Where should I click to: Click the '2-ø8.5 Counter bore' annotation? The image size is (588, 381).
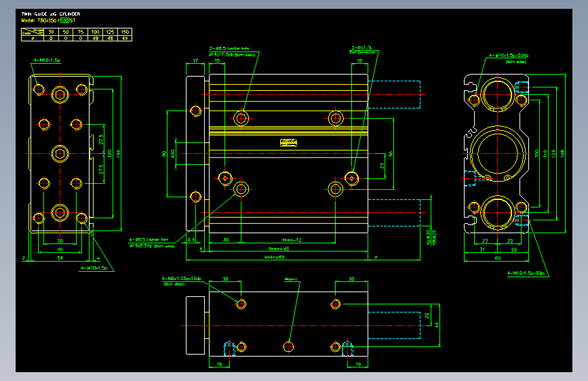point(229,48)
